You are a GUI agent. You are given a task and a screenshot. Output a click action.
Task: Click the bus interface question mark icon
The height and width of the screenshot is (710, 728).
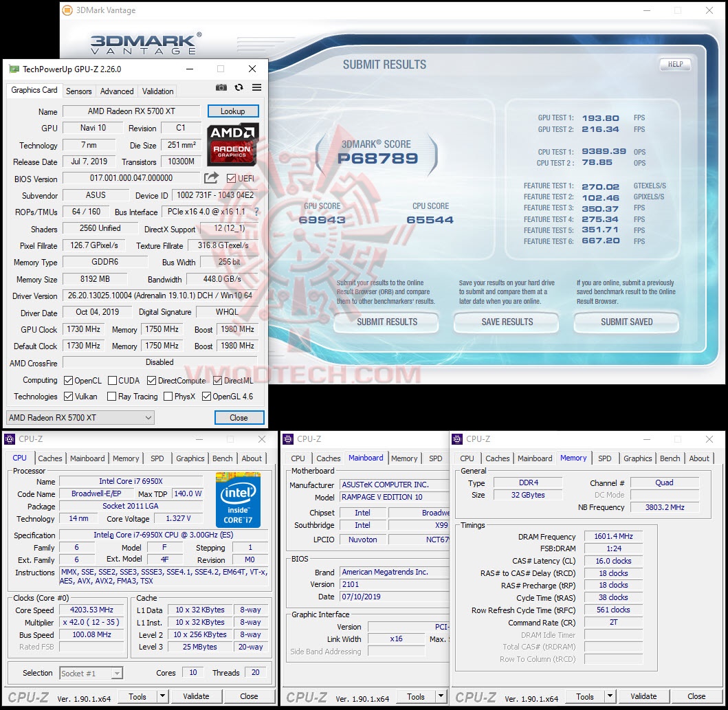tap(256, 212)
